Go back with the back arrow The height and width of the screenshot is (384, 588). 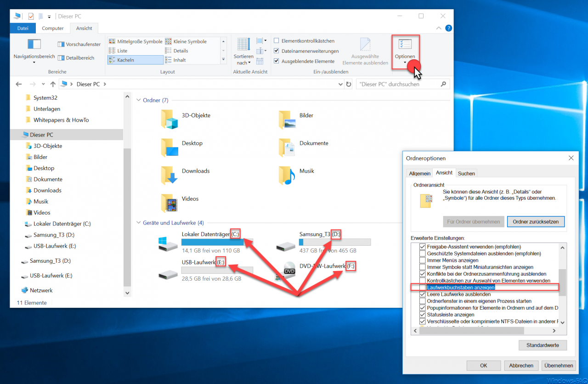click(x=19, y=84)
